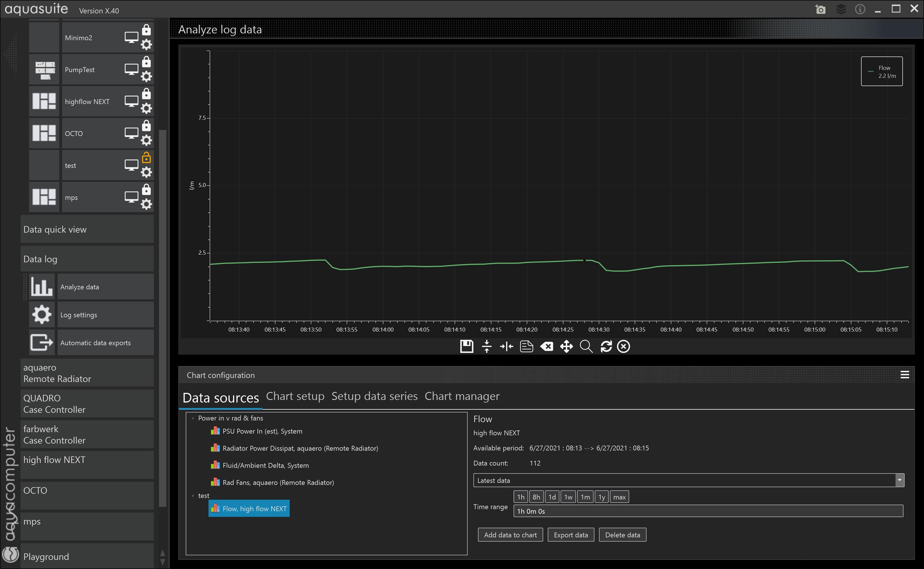924x569 pixels.
Task: Click the Time range input field
Action: (x=708, y=511)
